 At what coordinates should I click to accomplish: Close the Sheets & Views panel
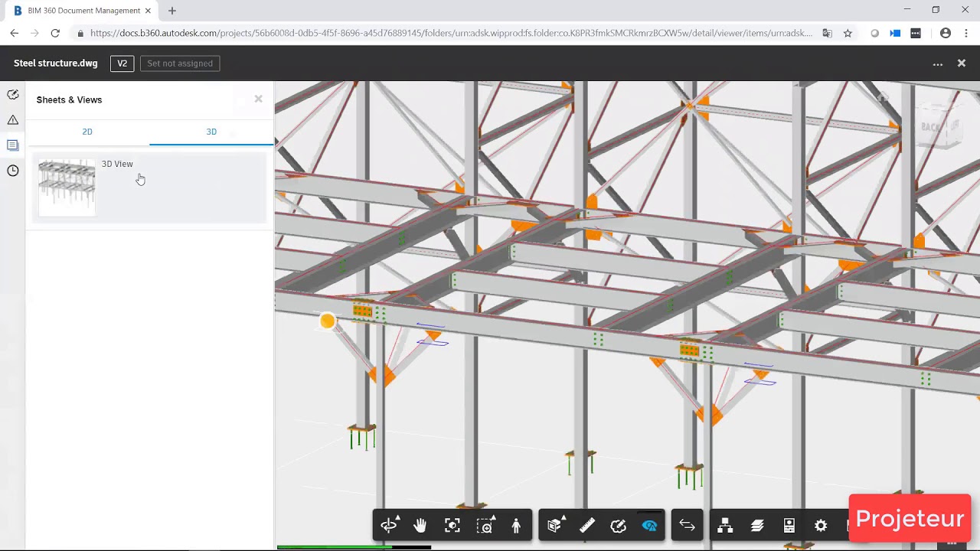tap(258, 99)
